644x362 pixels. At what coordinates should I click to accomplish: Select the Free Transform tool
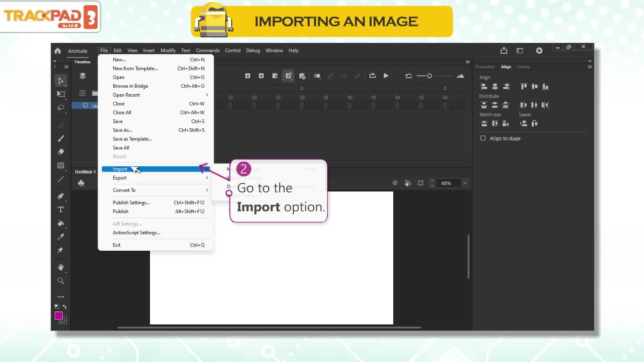point(60,94)
